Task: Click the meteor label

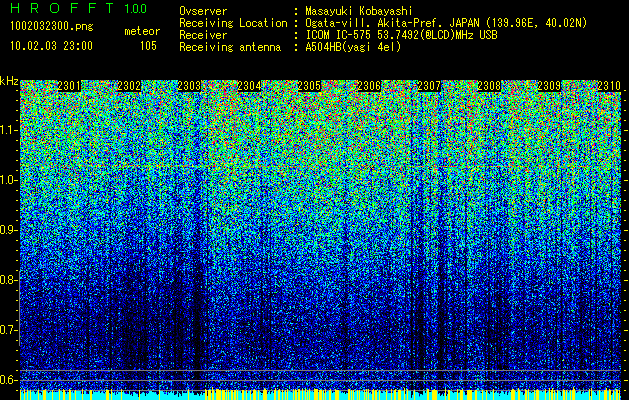Action: pos(142,31)
